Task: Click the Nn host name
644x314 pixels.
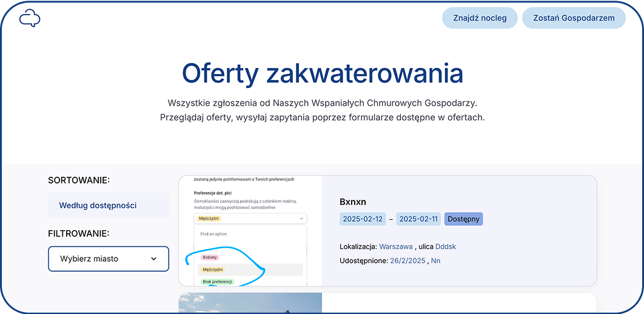Action: click(x=436, y=261)
